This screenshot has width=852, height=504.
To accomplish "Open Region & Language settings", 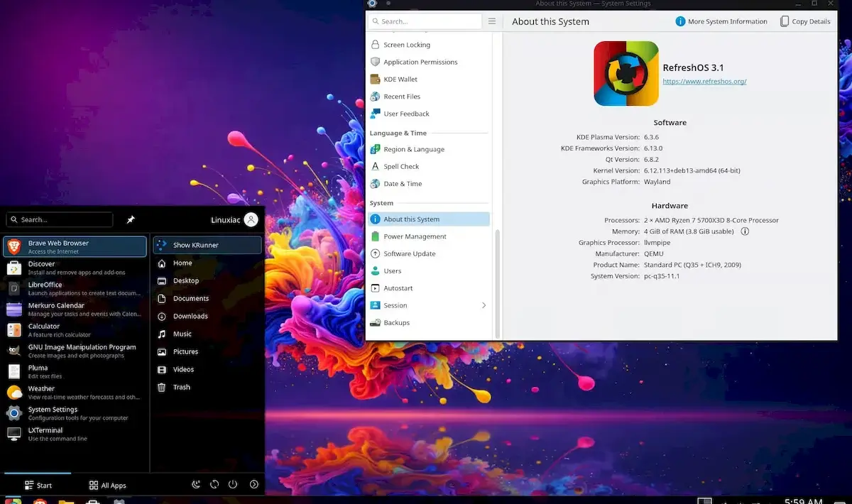I will pos(428,149).
